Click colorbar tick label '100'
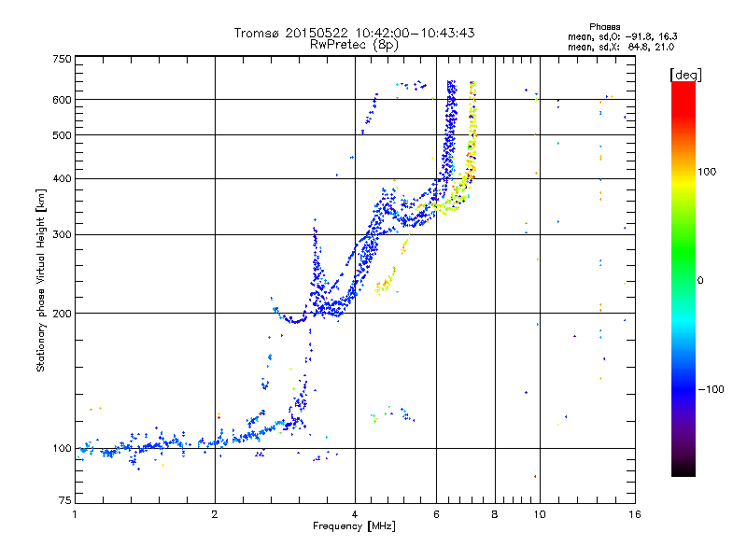The height and width of the screenshot is (560, 747). coord(707,172)
